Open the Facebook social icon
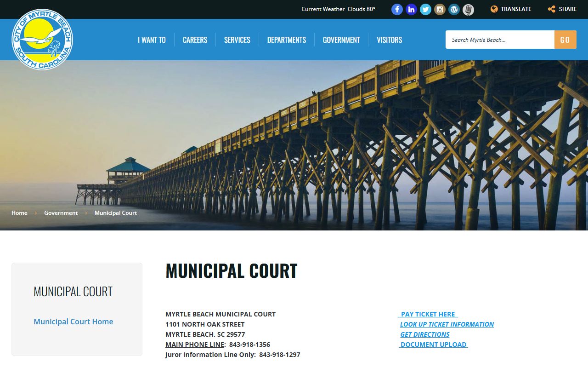Image resolution: width=588 pixels, height=368 pixels. tap(397, 9)
